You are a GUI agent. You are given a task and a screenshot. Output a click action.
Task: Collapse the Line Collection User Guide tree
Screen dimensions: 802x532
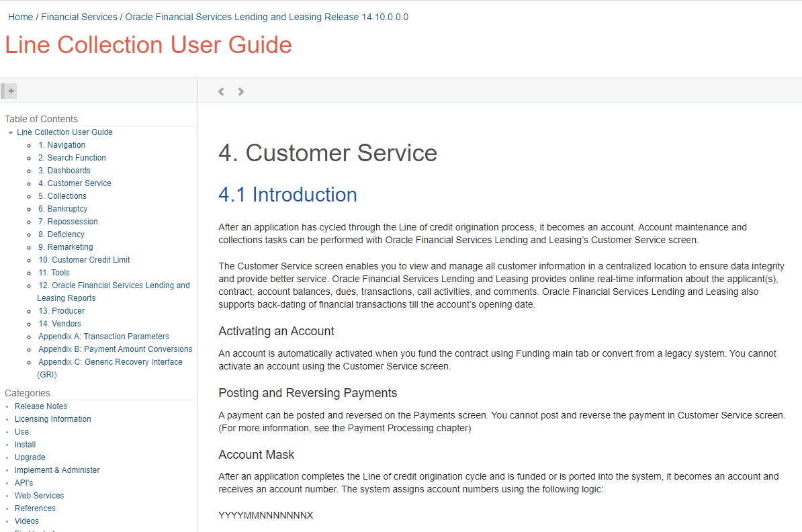(x=10, y=132)
